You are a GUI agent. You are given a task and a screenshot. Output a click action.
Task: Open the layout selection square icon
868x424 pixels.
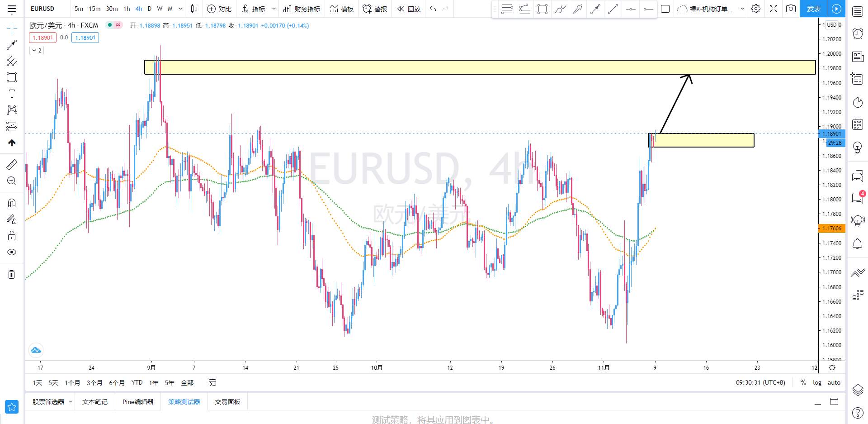665,9
